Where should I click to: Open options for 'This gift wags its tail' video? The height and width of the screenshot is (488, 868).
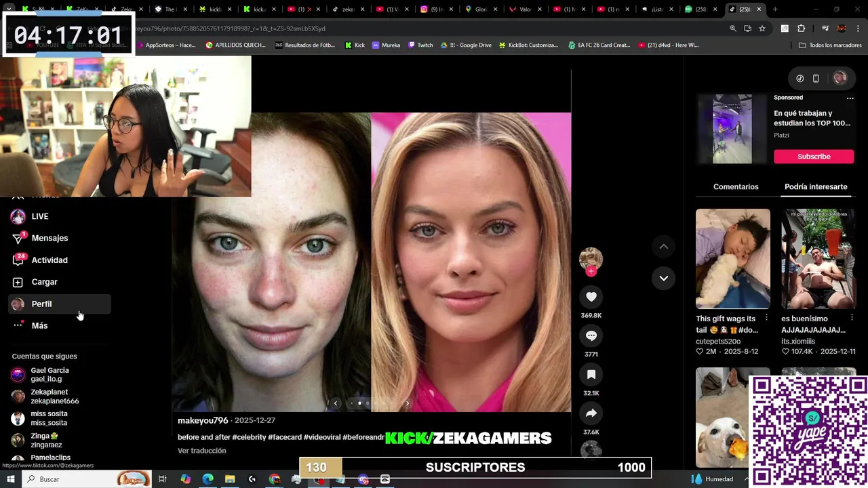pos(766,317)
